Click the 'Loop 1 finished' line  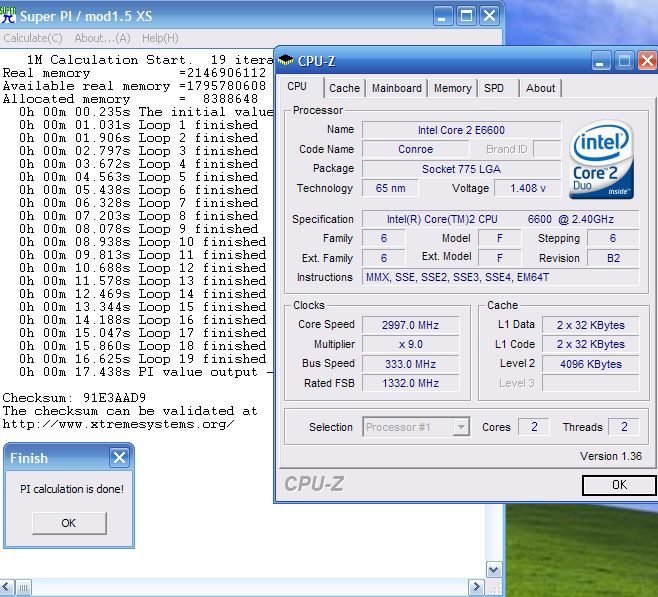(138, 125)
